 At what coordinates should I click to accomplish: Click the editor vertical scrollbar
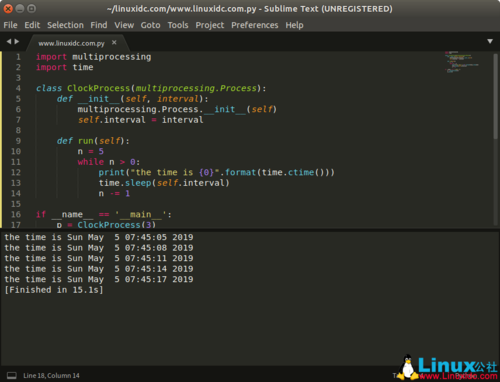[496, 96]
